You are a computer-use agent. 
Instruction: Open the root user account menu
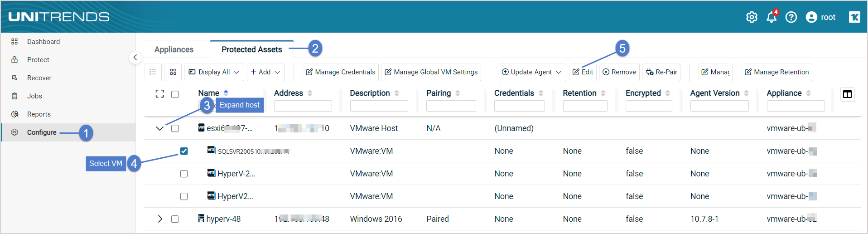[x=820, y=17]
